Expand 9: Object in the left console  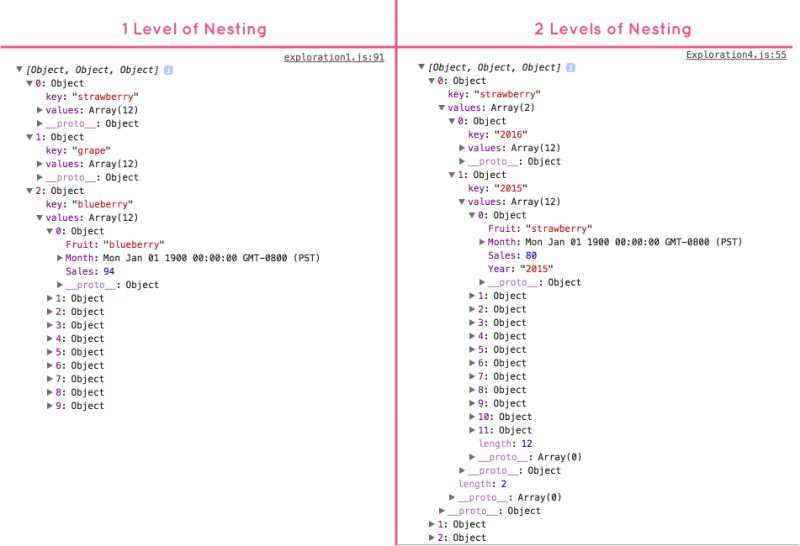[49, 406]
